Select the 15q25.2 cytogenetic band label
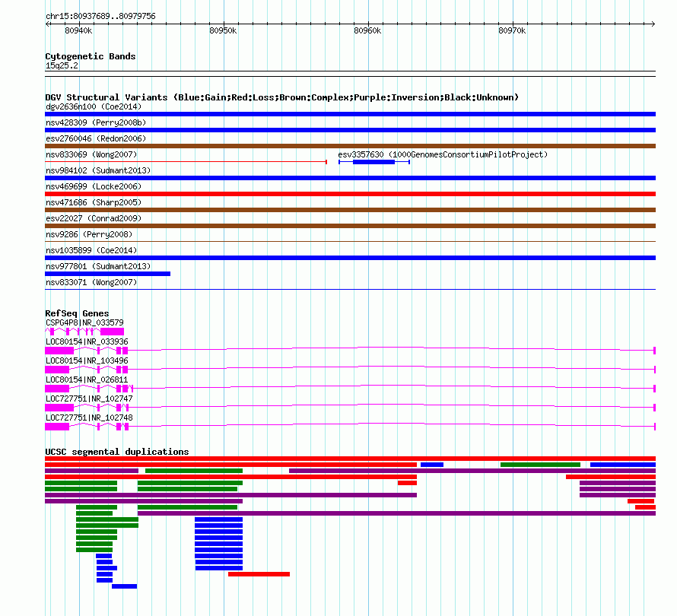677x616 pixels. 62,65
